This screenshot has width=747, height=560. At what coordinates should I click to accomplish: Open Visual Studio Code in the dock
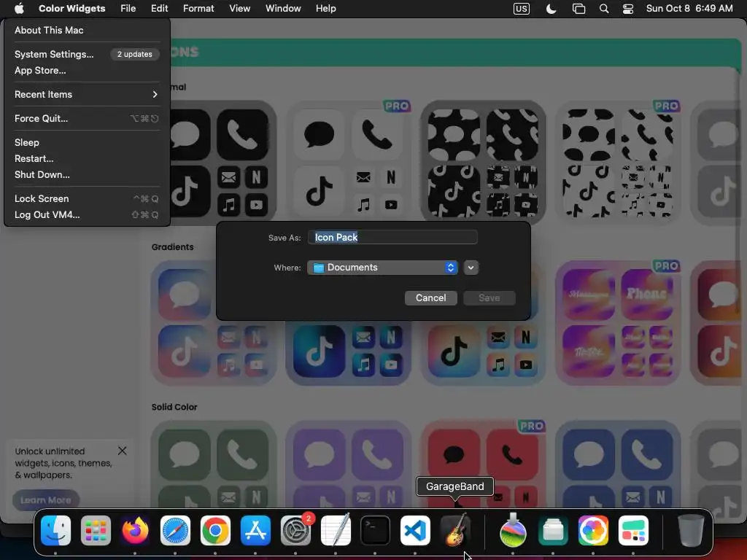[x=415, y=531]
